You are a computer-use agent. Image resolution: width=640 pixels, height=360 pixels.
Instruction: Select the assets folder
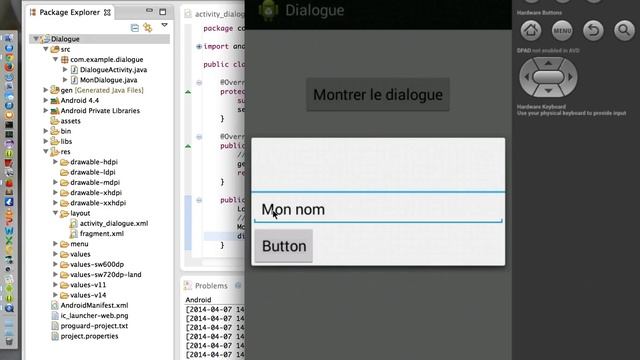(66, 121)
